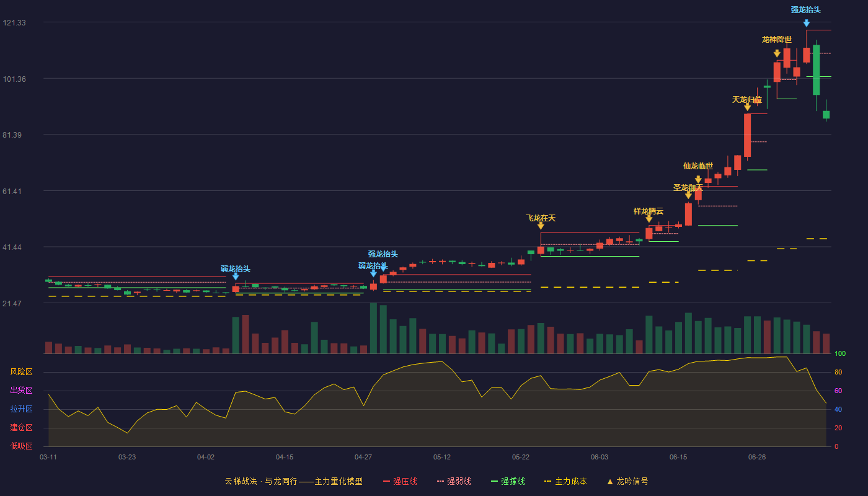This screenshot has height=496, width=868.
Task: Click the 05-12 date axis label
Action: coord(442,457)
